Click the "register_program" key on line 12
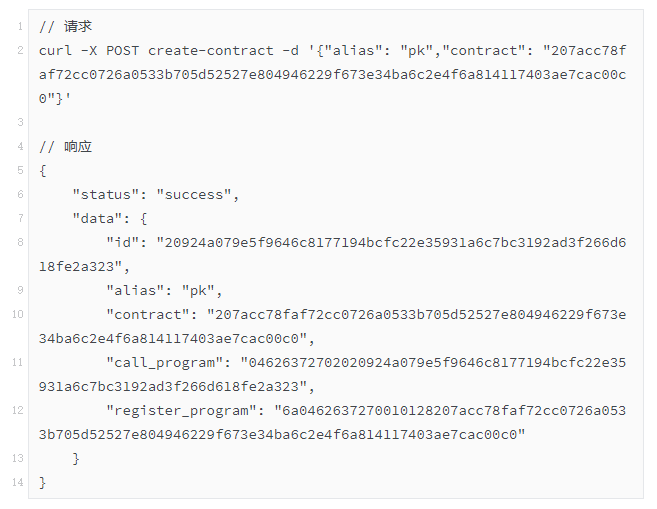The height and width of the screenshot is (509, 657). 181,411
